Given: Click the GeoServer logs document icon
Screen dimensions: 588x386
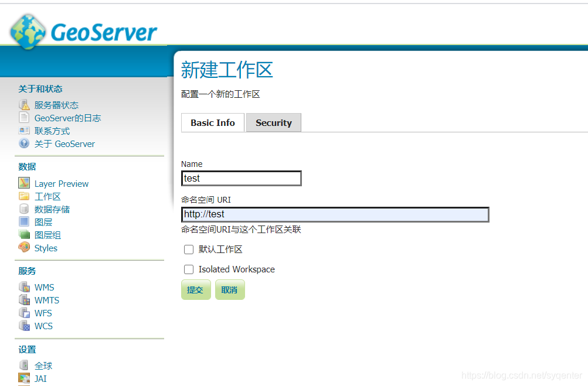Looking at the screenshot, I should point(24,118).
